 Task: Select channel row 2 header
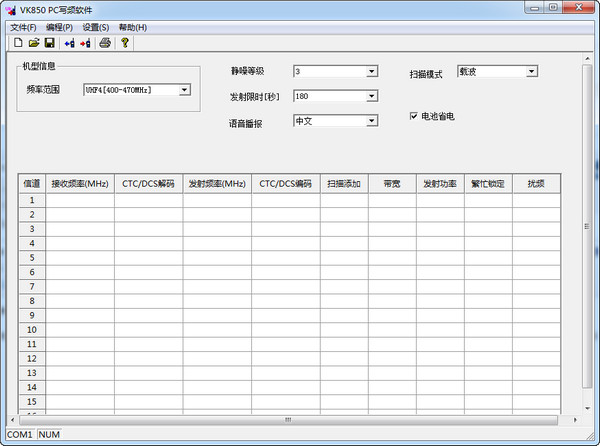(32, 215)
